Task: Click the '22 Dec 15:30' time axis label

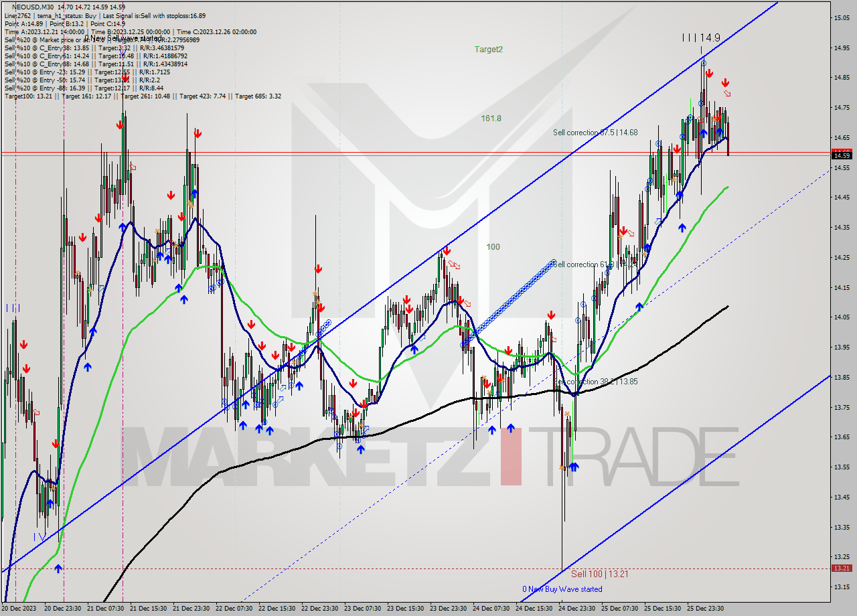Action: [x=277, y=609]
